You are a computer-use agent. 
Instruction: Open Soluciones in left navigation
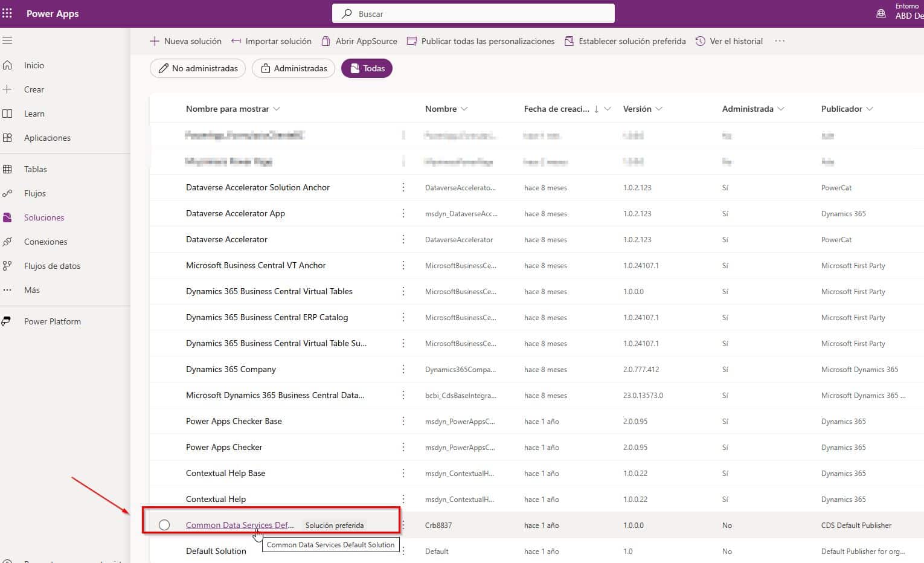pyautogui.click(x=44, y=217)
